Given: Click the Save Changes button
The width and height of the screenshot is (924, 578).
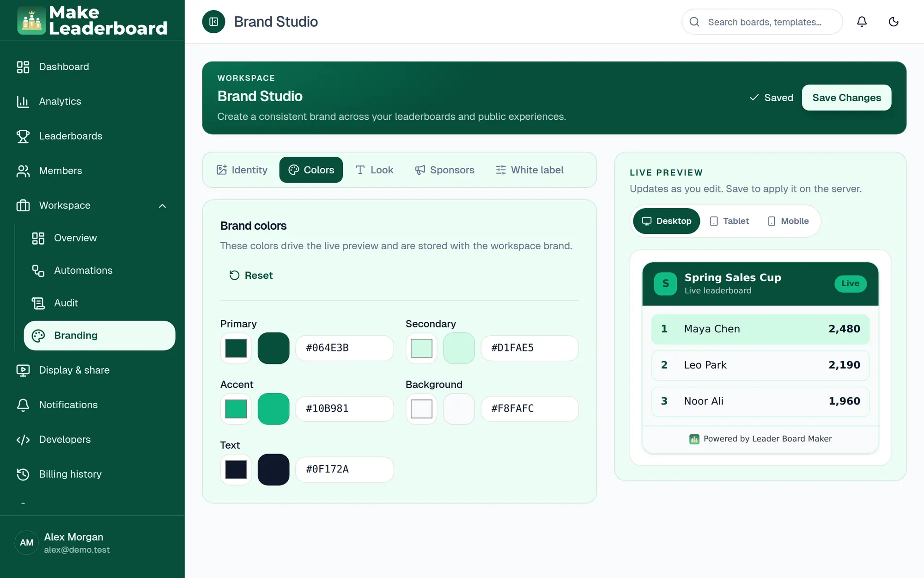Looking at the screenshot, I should pyautogui.click(x=846, y=98).
